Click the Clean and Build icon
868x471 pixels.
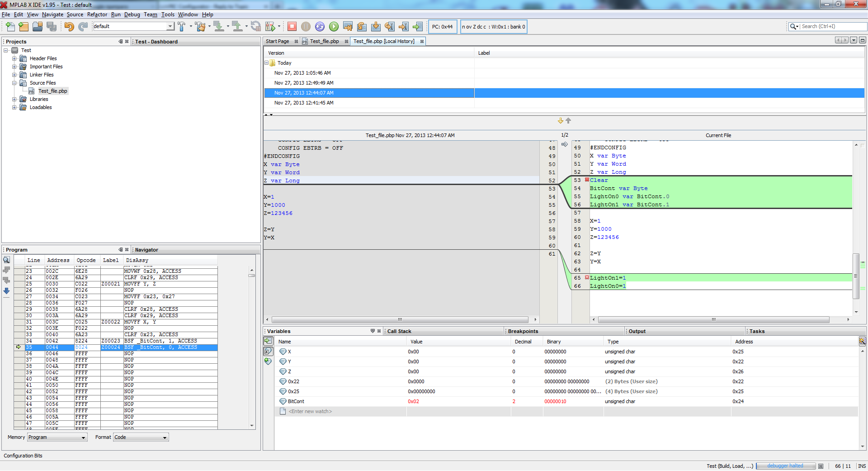(x=200, y=27)
